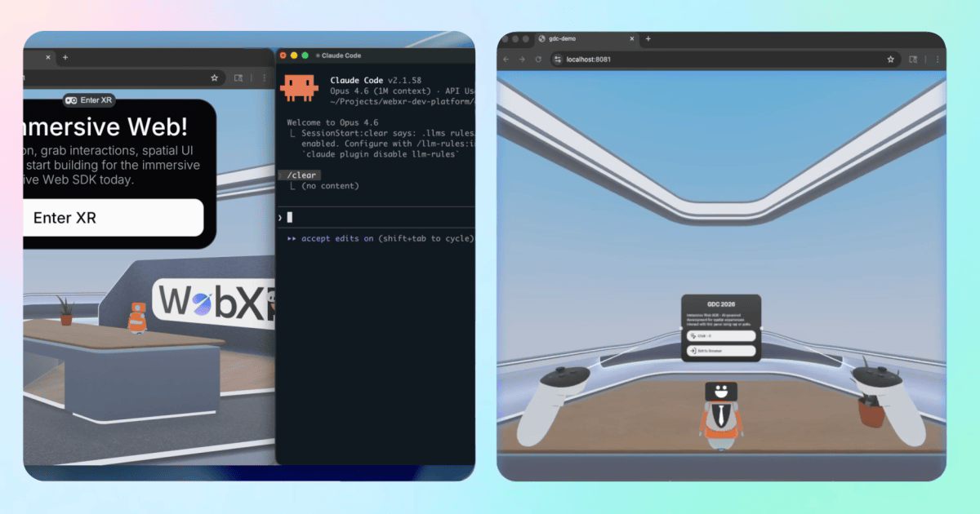Viewport: 980px width, 514px height.
Task: Click the localhost:8081 address bar
Action: click(724, 60)
